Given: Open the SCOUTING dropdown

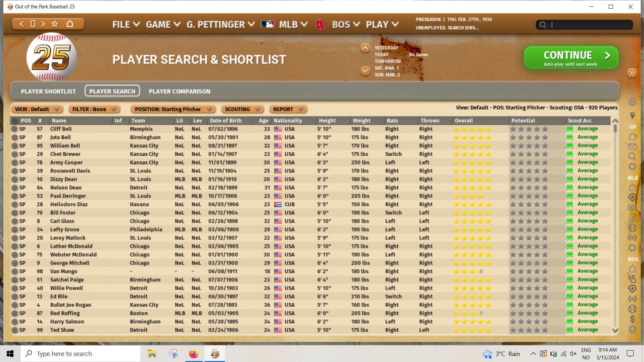Looking at the screenshot, I should click(x=242, y=109).
